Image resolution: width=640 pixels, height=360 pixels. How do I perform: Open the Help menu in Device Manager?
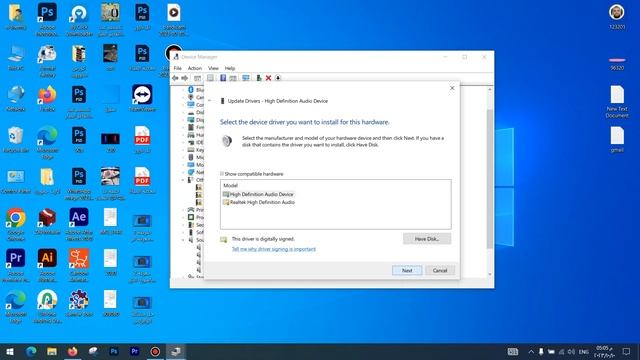point(230,68)
